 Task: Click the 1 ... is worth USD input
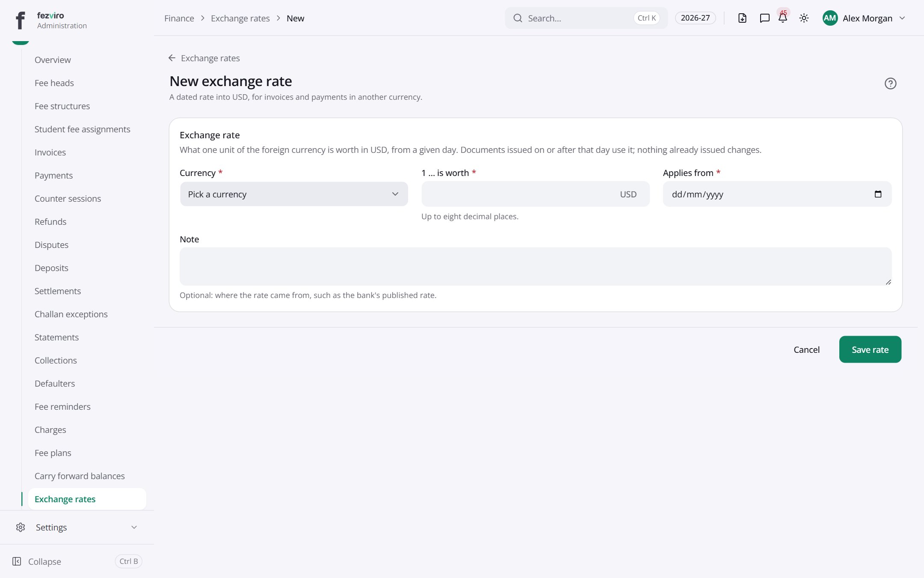coord(535,194)
